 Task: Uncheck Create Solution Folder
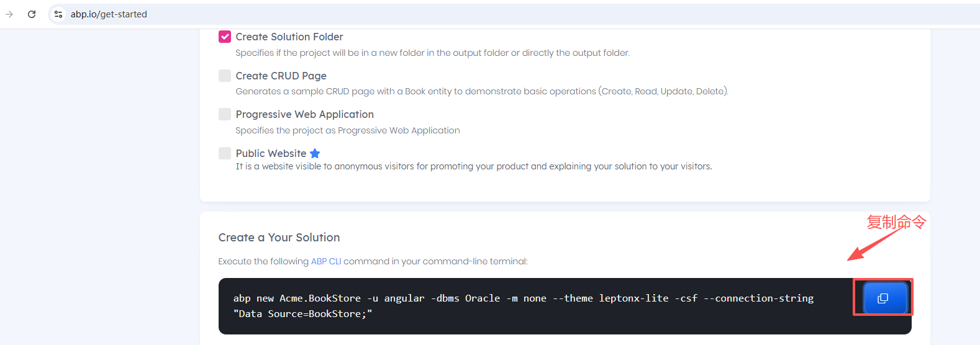pos(225,37)
